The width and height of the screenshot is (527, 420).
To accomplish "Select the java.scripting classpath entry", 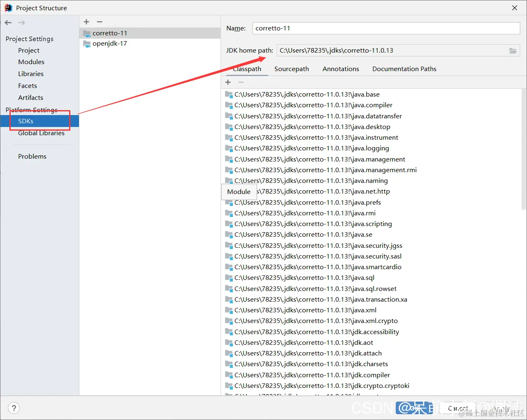I will pos(313,224).
